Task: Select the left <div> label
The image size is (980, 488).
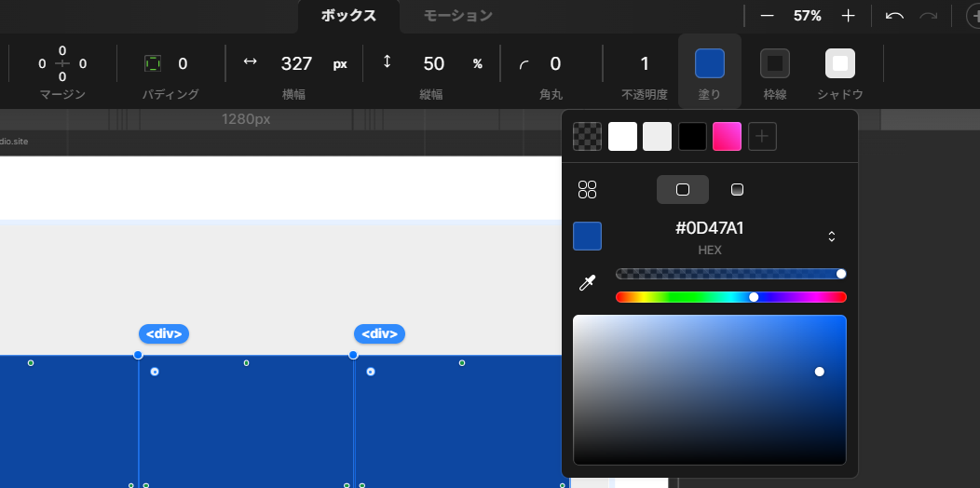Action: tap(164, 334)
